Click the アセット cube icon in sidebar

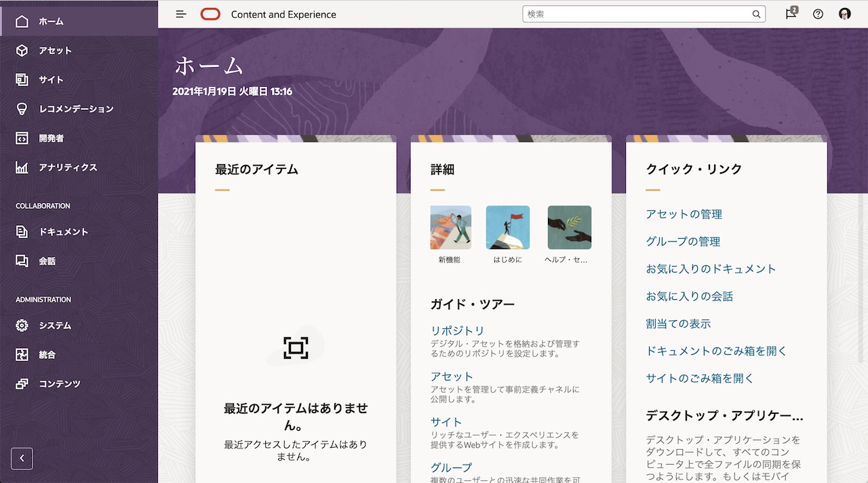tap(22, 51)
